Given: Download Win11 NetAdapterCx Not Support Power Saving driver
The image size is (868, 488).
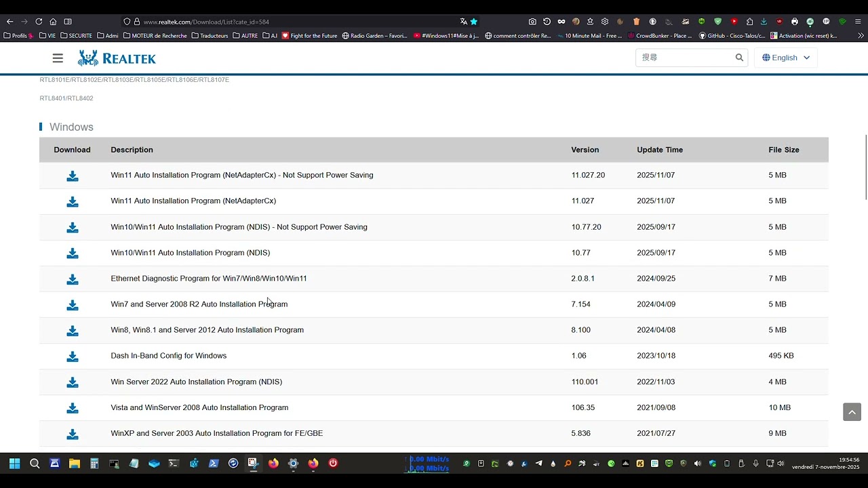Looking at the screenshot, I should (x=73, y=176).
